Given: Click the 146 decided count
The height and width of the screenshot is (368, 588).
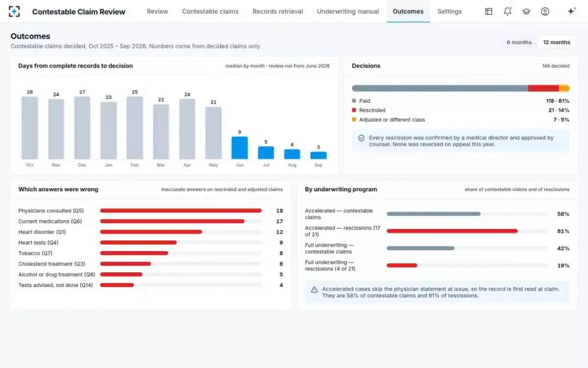Looking at the screenshot, I should [x=556, y=66].
